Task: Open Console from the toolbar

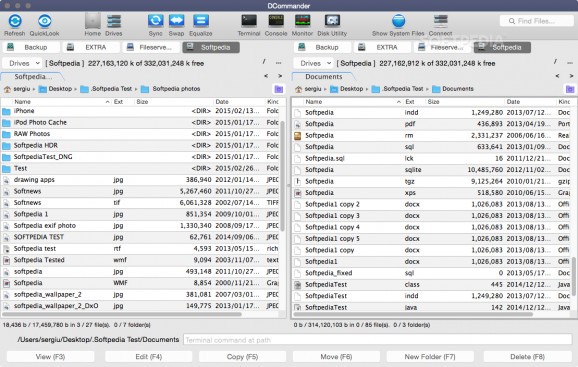Action: 276,21
